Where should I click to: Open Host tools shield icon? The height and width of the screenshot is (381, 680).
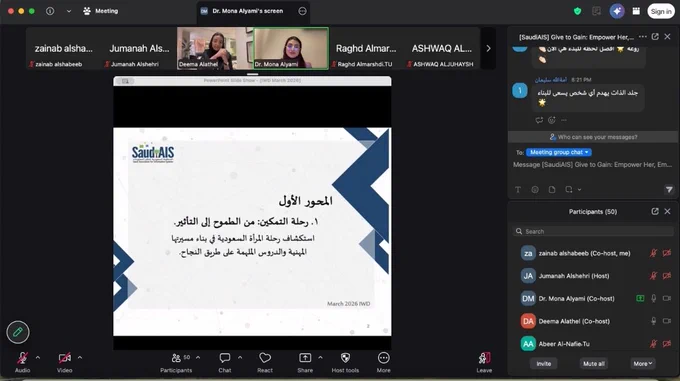345,358
